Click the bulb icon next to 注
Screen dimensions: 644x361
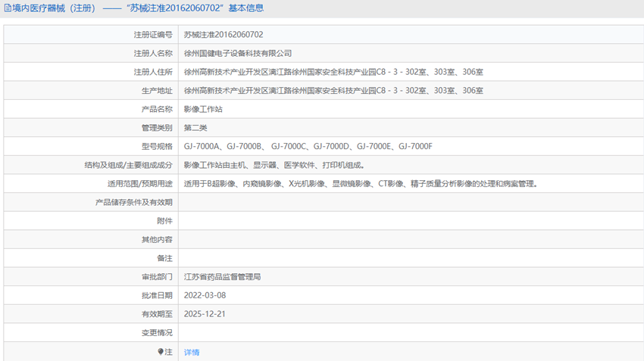click(161, 352)
